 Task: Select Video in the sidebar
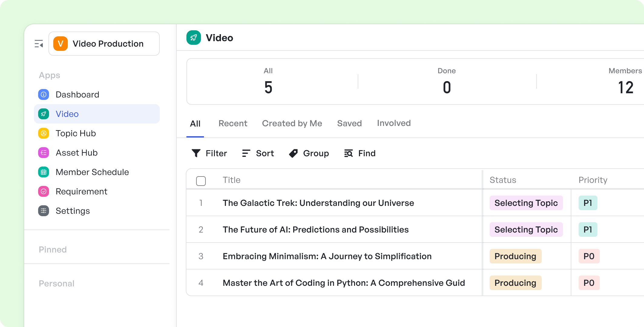[x=97, y=114]
